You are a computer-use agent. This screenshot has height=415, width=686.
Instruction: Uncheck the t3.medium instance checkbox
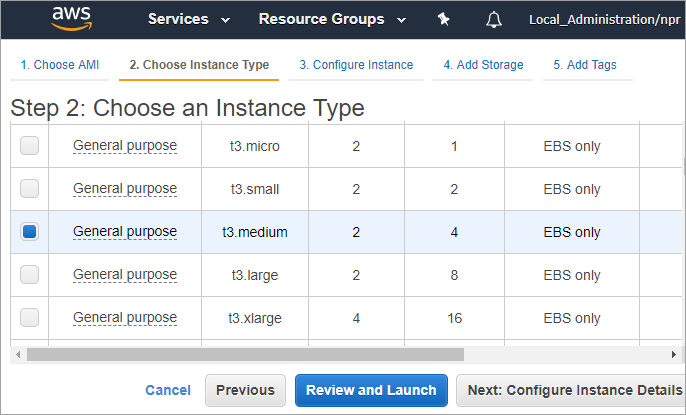click(x=30, y=232)
